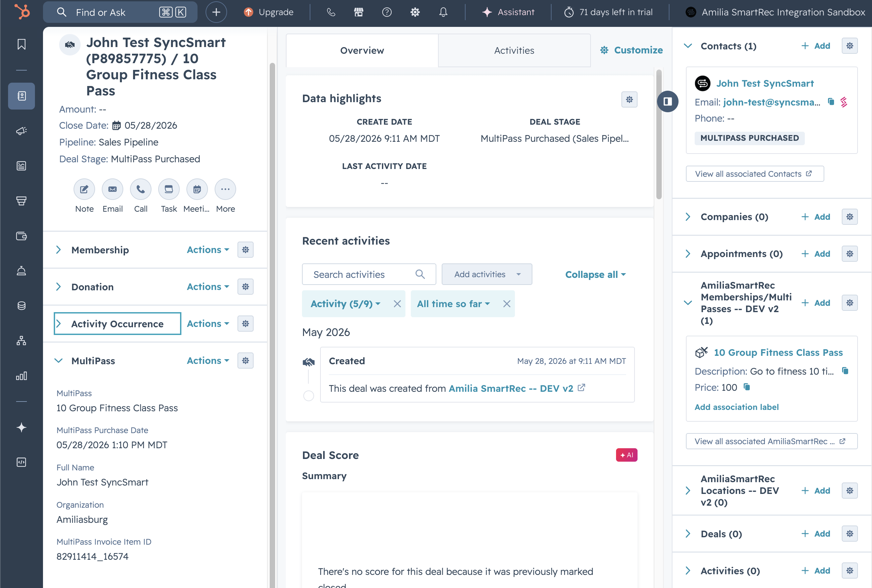Open the 71 days left in trial item

click(x=608, y=12)
